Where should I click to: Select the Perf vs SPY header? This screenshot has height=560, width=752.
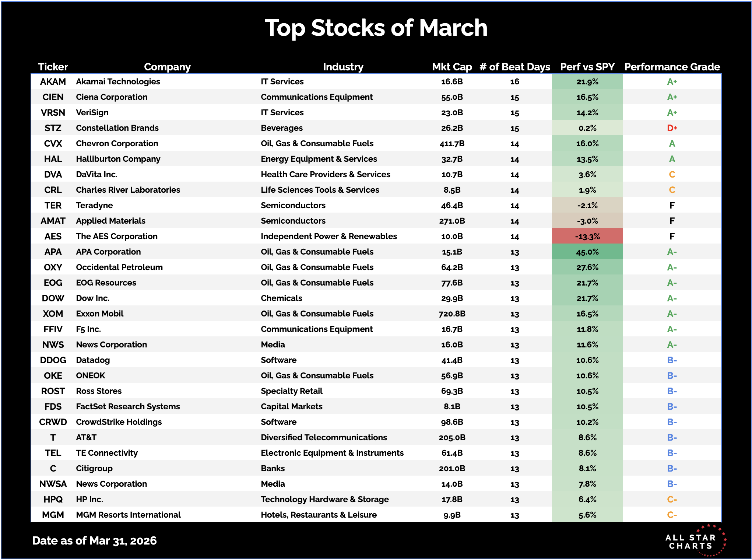(587, 67)
